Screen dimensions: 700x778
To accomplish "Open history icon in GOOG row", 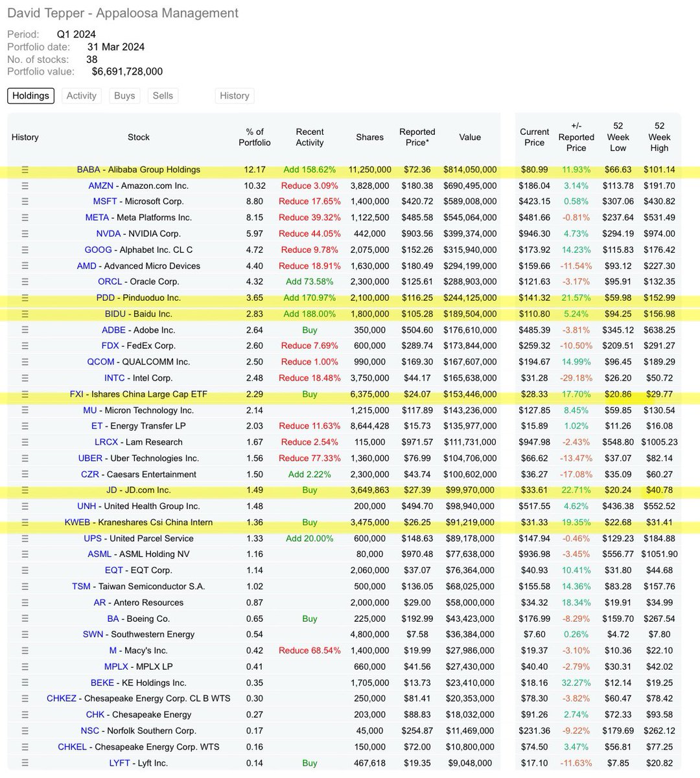I will (x=25, y=250).
